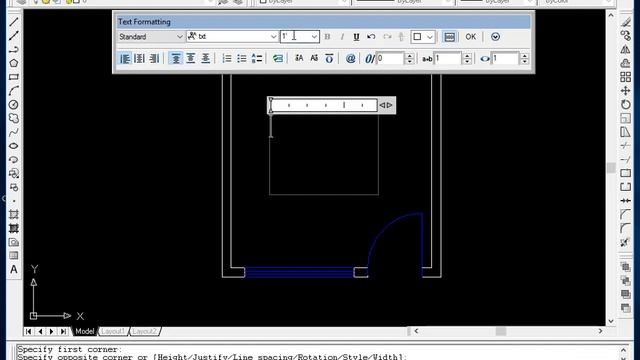
Task: Click the Undo icon in Text Formatting
Action: point(371,37)
